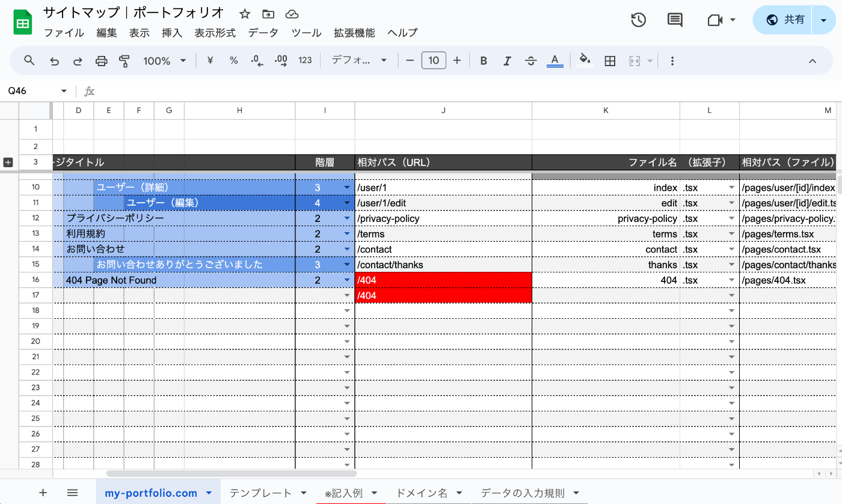Screen dimensions: 842x504
Task: Increase font size with plus button
Action: 457,61
